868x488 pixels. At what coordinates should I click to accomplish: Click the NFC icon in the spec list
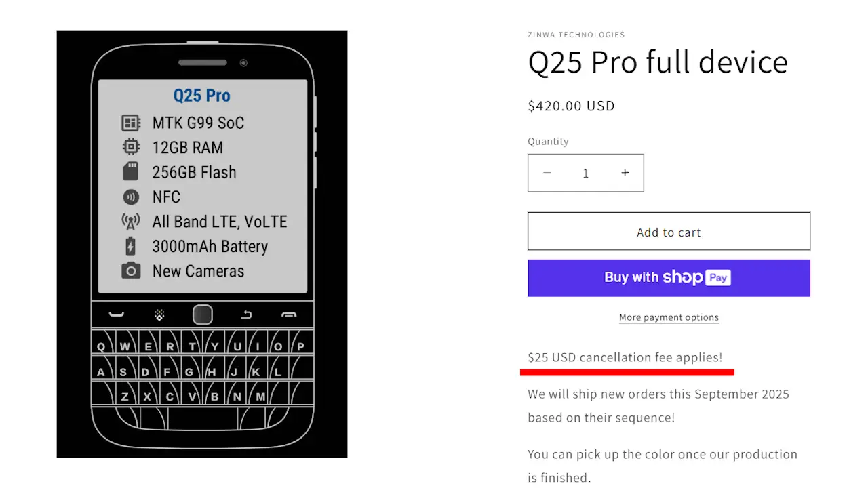[131, 197]
